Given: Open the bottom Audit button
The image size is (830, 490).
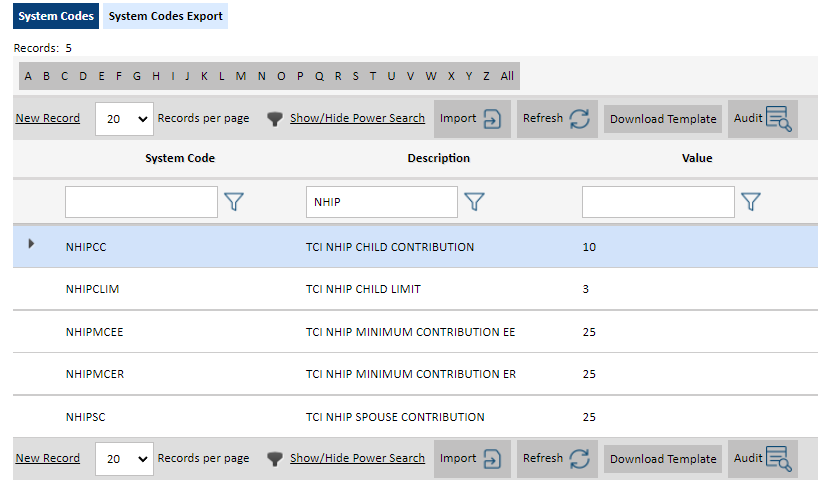Looking at the screenshot, I should coord(763,458).
